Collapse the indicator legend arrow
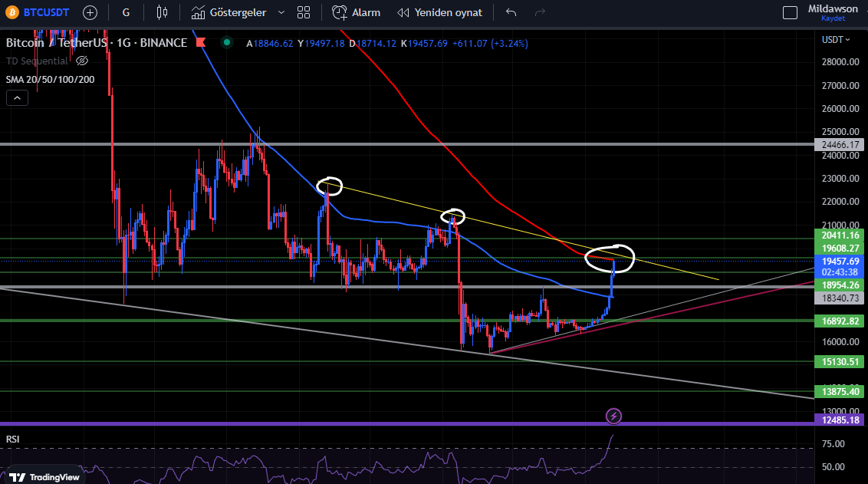The height and width of the screenshot is (484, 868). [17, 98]
